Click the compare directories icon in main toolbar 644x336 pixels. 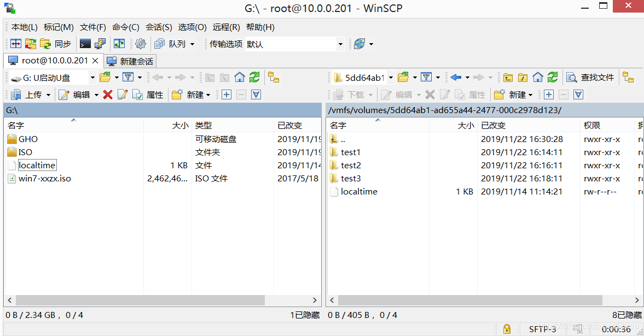16,44
